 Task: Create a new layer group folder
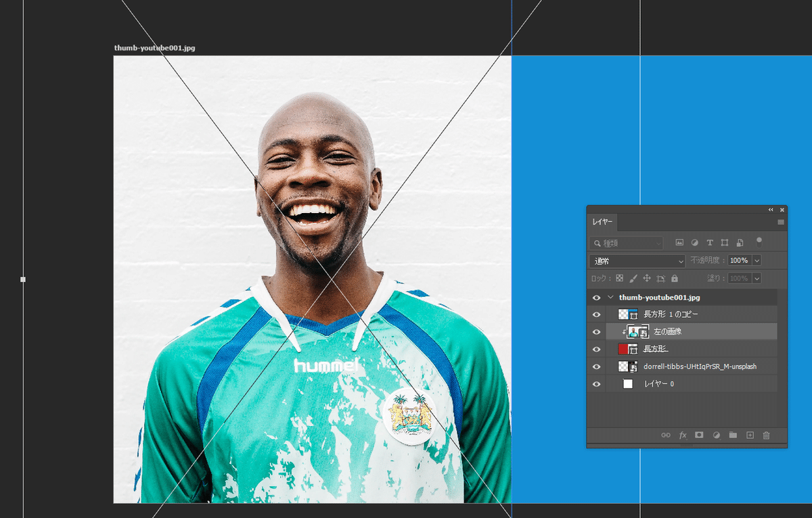(733, 435)
